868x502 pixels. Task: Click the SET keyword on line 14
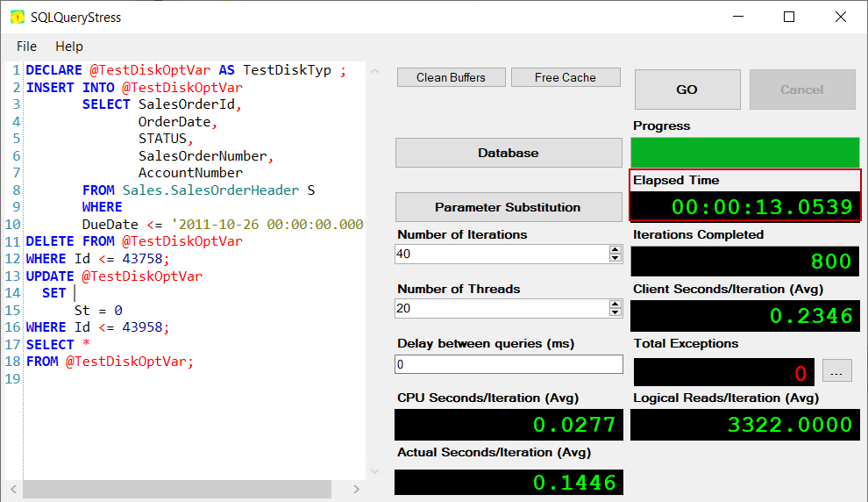pos(53,293)
